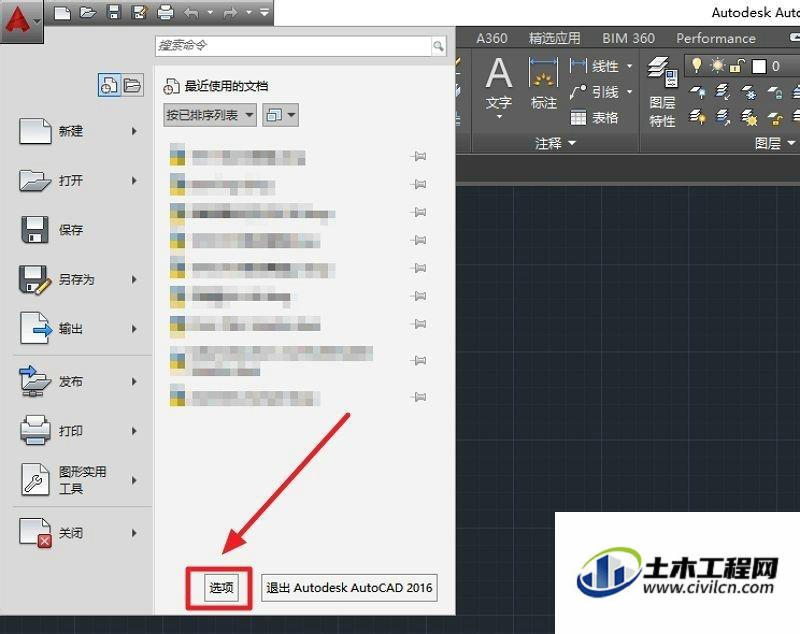Switch to the Performance ribbon tab
Viewport: 800px width, 634px height.
click(x=716, y=38)
